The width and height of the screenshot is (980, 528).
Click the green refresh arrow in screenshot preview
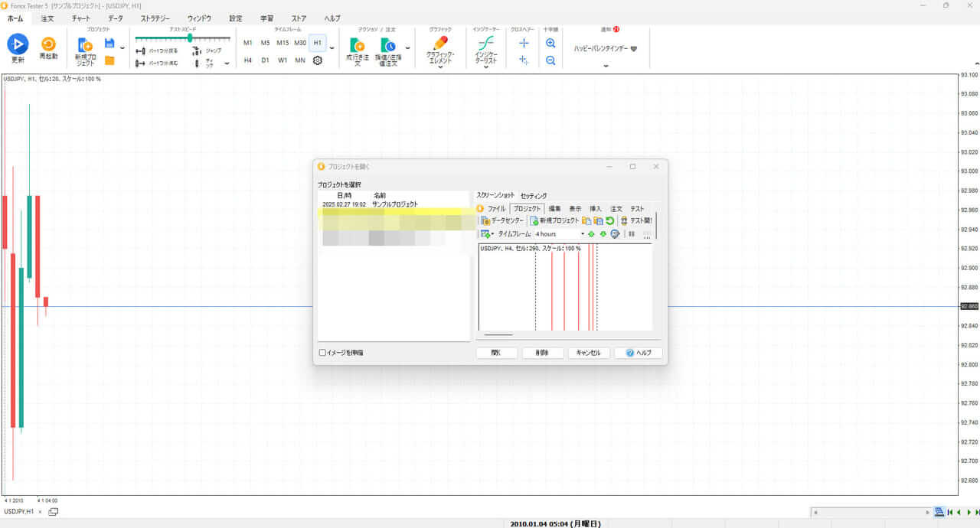point(610,220)
